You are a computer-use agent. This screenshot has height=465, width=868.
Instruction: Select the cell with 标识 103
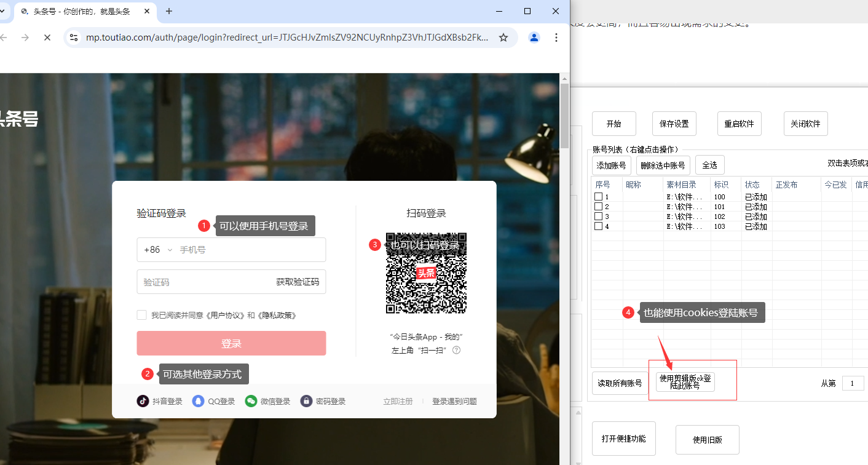pos(726,226)
